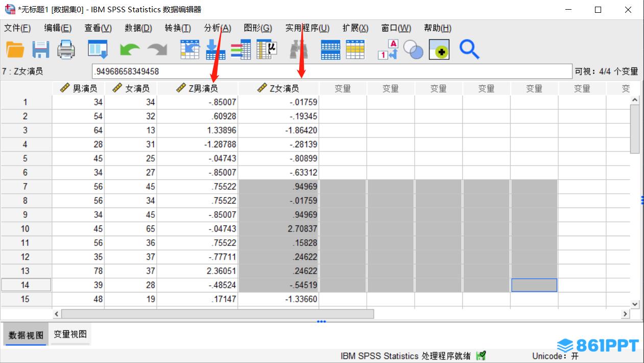Select the 男演员 cell with value 78
The height and width of the screenshot is (363, 644).
tap(78, 271)
